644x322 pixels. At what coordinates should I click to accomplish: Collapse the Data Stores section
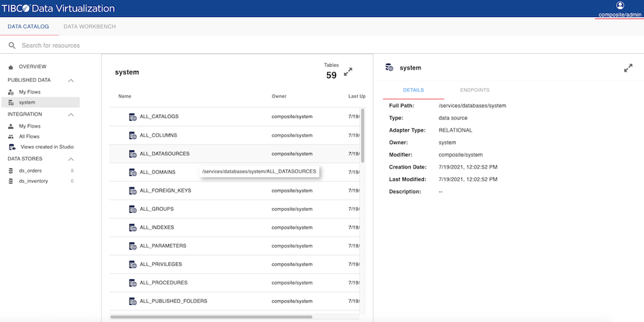click(x=71, y=159)
